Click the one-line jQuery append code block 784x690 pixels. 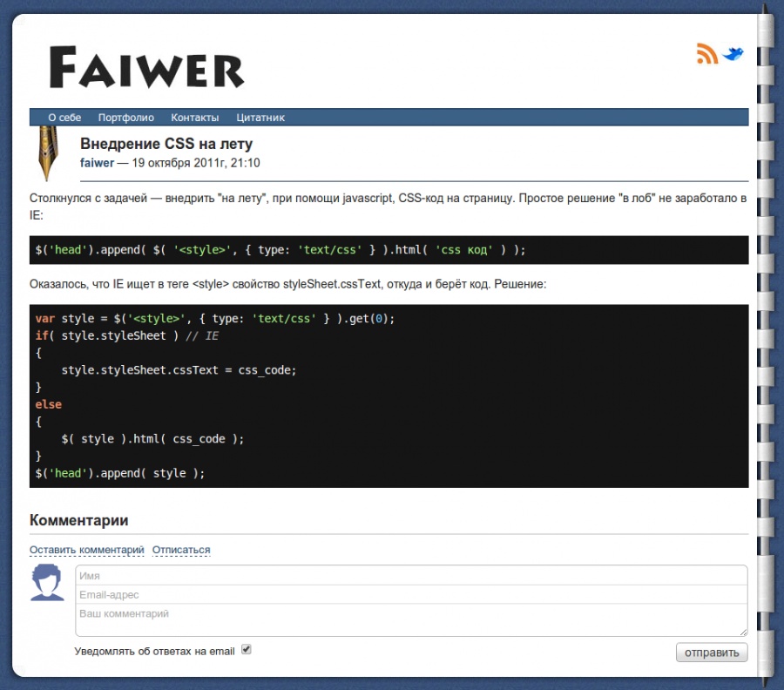click(x=389, y=250)
